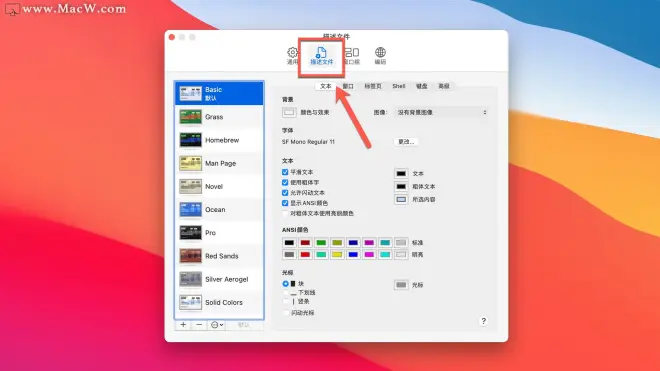Open the 图像 background image dropdown
The image size is (660, 371).
441,112
